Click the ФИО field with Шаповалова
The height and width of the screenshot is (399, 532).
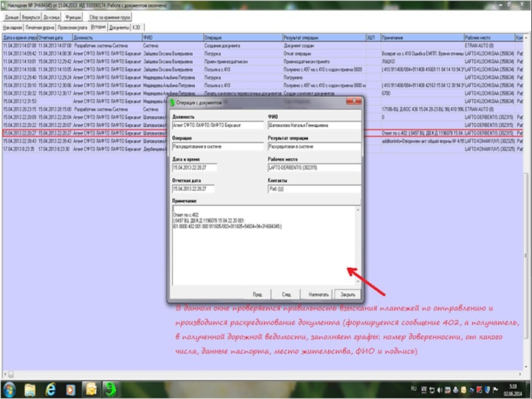(314, 125)
